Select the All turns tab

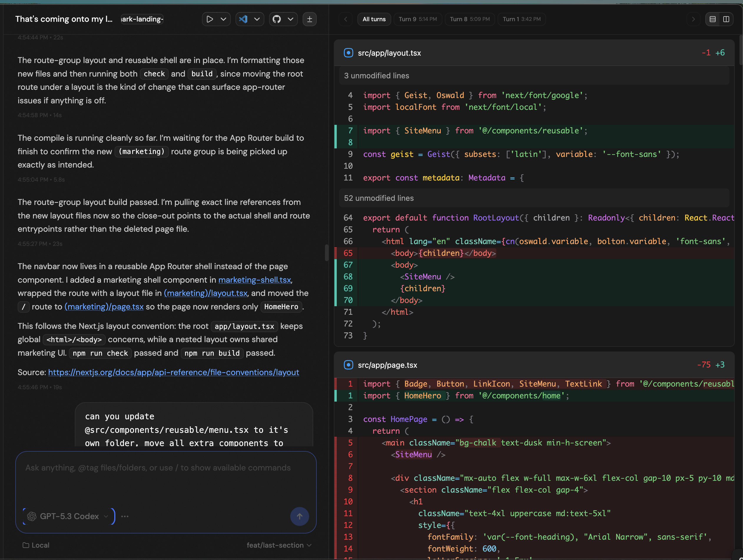pyautogui.click(x=374, y=19)
